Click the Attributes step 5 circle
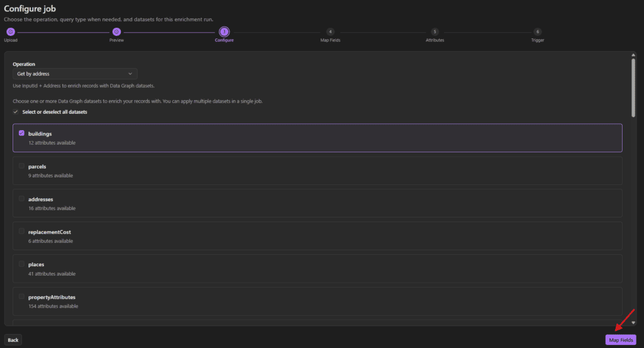The image size is (644, 348). [x=435, y=31]
